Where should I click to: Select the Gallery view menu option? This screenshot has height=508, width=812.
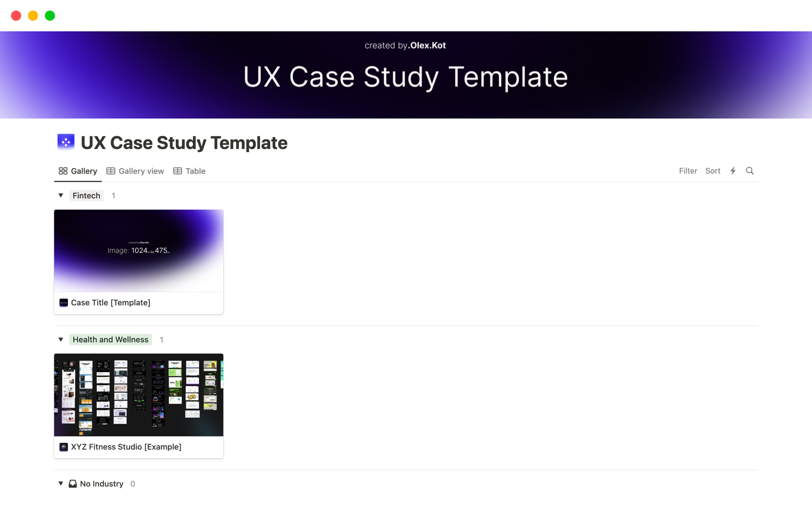point(136,171)
